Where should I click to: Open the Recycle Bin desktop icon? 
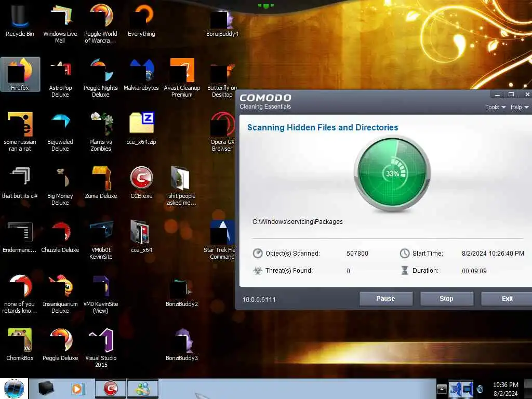[20, 21]
